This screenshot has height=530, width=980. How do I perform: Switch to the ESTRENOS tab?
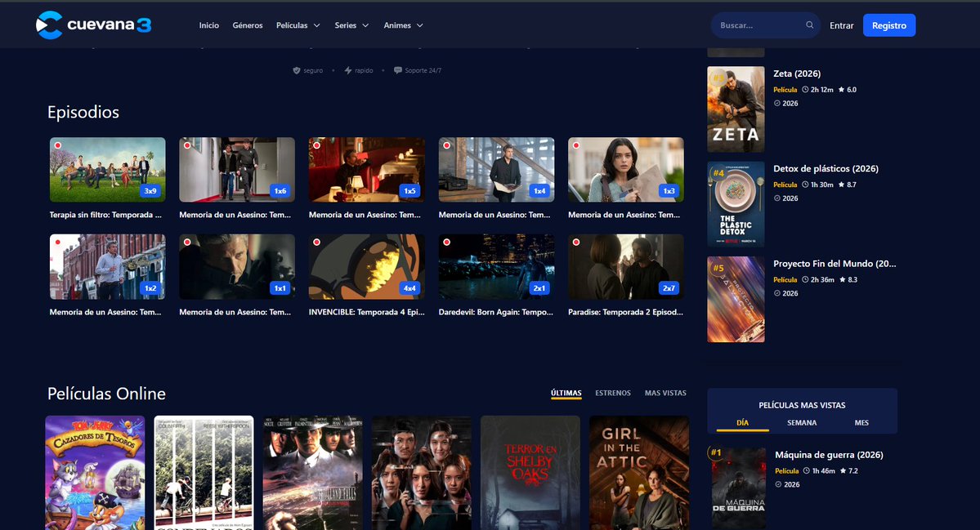(x=613, y=394)
